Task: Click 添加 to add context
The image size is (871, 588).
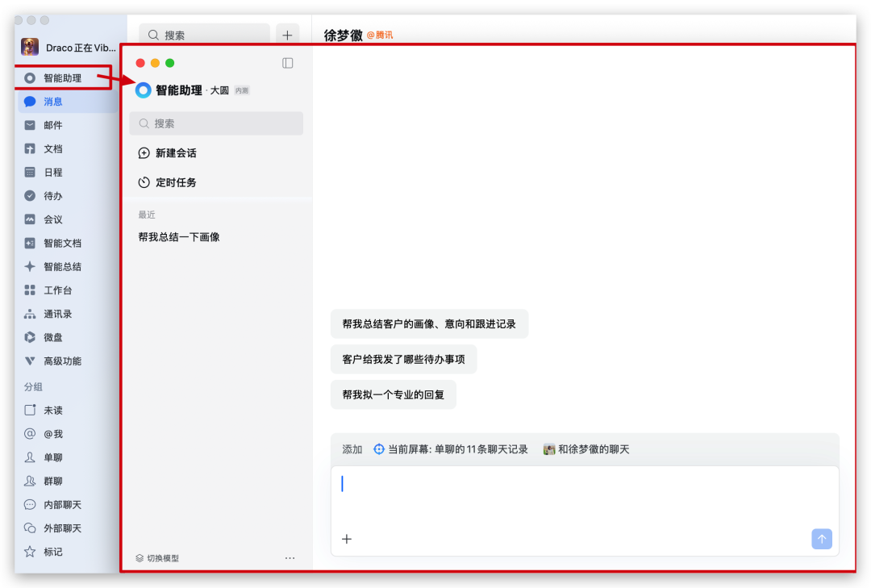Action: click(x=352, y=449)
